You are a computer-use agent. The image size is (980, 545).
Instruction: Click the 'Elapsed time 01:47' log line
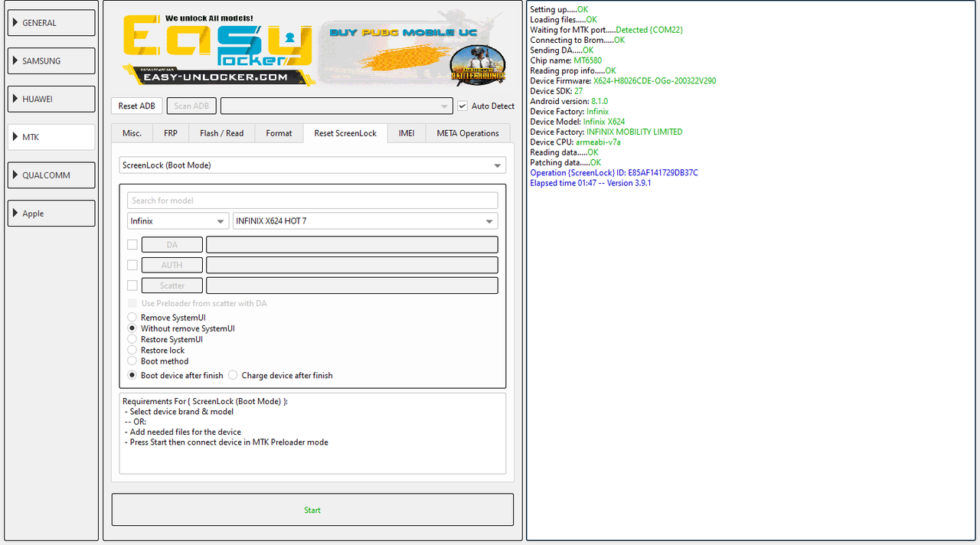pos(590,183)
